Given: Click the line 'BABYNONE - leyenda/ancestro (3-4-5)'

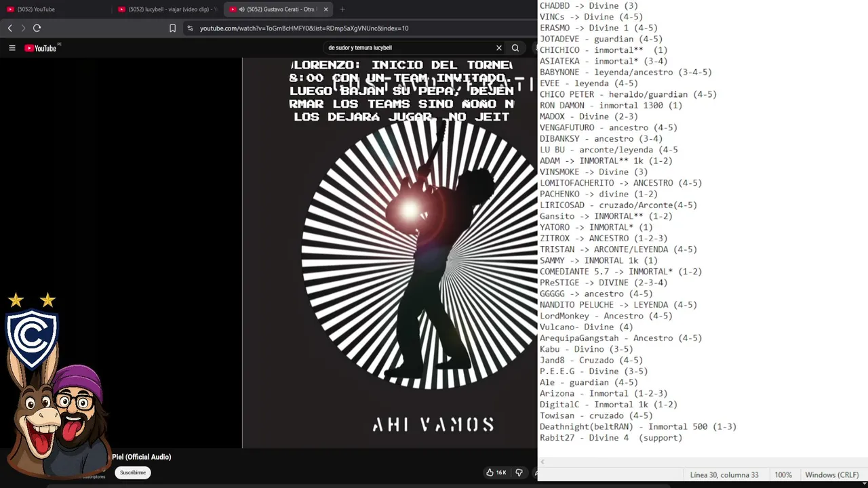Looking at the screenshot, I should pos(626,72).
